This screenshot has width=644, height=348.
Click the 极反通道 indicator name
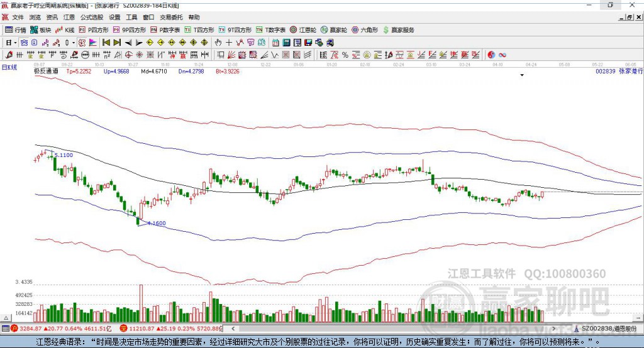[46, 72]
